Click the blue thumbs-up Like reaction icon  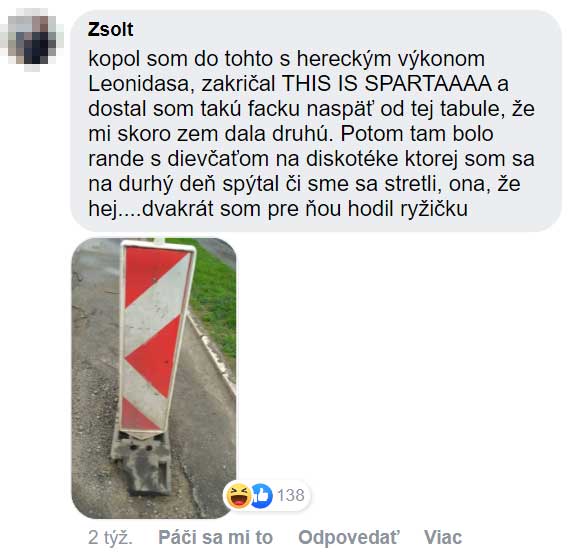tap(261, 496)
